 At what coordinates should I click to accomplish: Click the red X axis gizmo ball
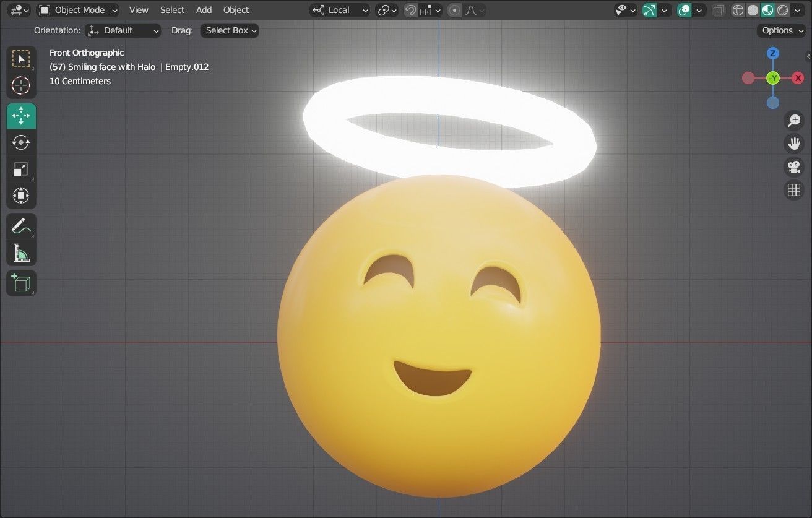pyautogui.click(x=798, y=78)
